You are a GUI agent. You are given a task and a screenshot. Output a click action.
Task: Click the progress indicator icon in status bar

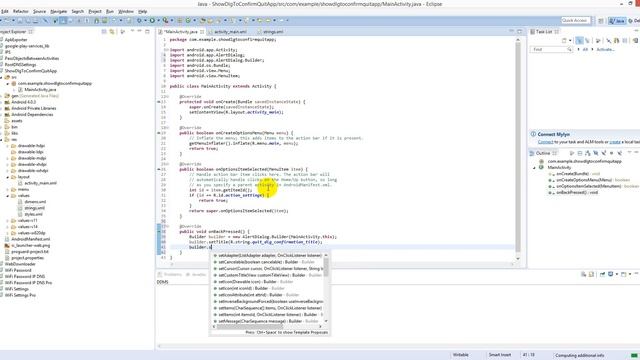coord(634,355)
